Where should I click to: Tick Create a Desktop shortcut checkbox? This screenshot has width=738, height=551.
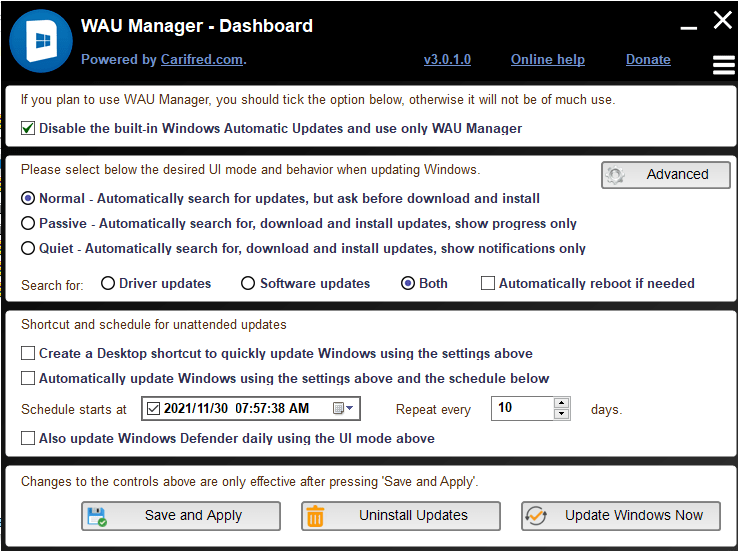(x=28, y=353)
